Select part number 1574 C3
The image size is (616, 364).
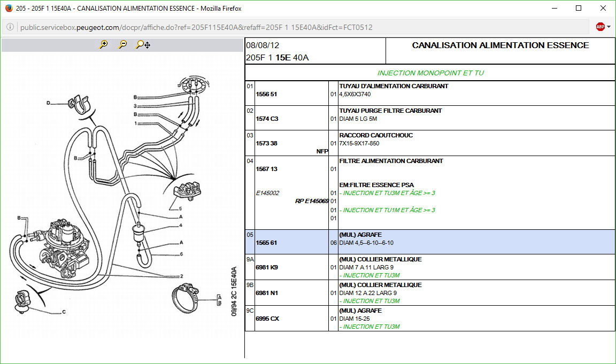tap(267, 119)
